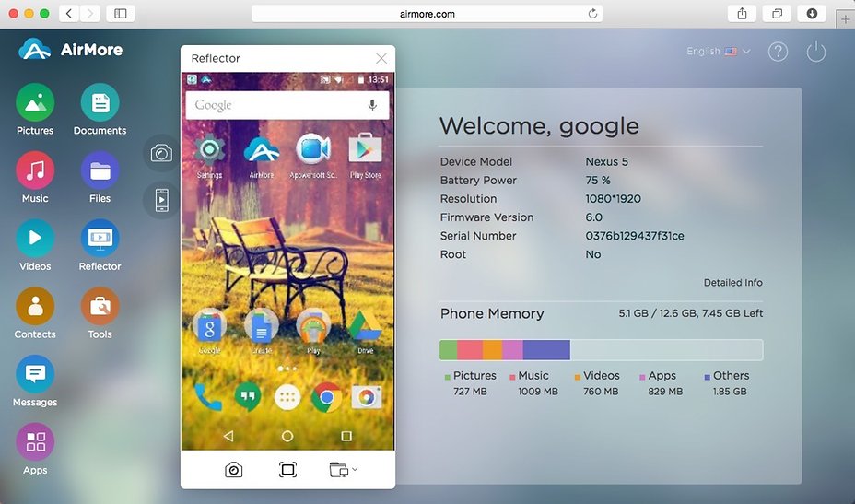This screenshot has height=504, width=855.
Task: Toggle the Safari sidebar
Action: pos(121,14)
